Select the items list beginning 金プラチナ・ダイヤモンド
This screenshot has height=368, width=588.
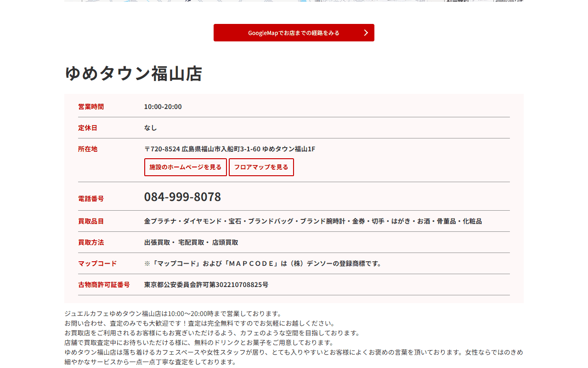tap(313, 221)
